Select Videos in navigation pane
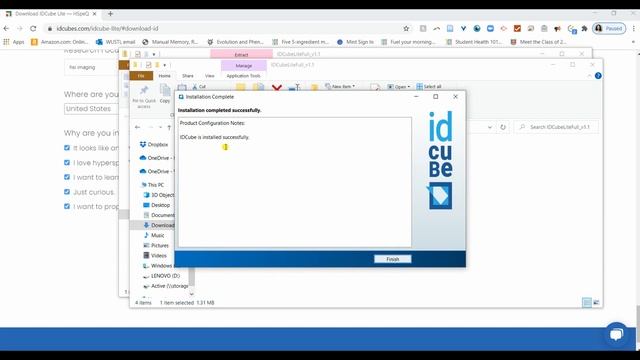This screenshot has height=360, width=640. point(155,256)
